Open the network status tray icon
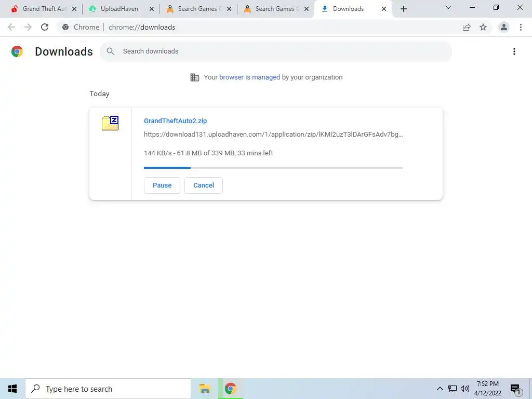532x399 pixels. (x=453, y=389)
